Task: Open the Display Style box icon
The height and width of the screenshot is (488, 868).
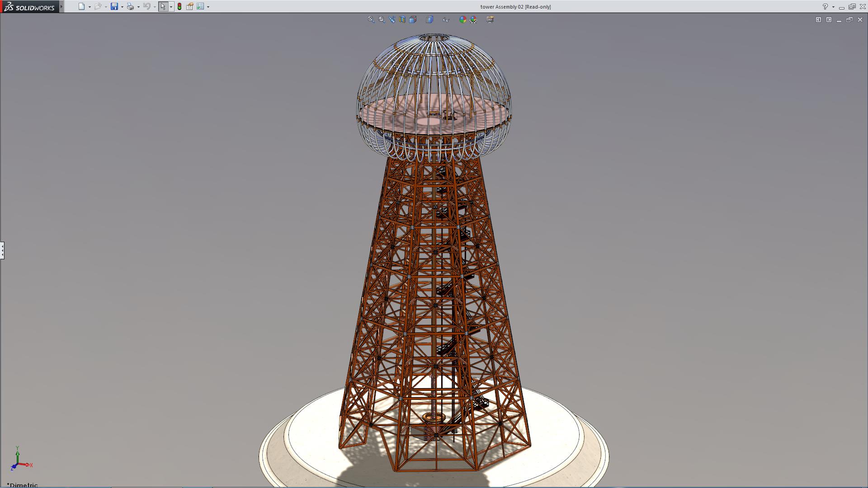Action: [x=429, y=19]
